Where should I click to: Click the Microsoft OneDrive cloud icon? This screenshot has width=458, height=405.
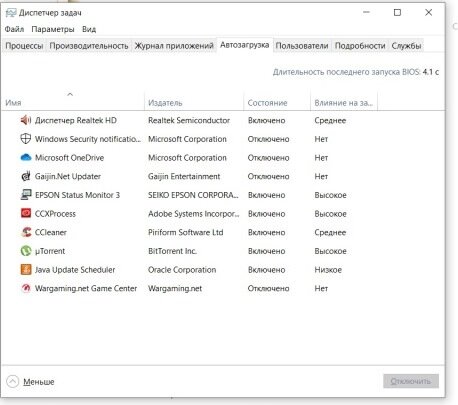pos(26,157)
